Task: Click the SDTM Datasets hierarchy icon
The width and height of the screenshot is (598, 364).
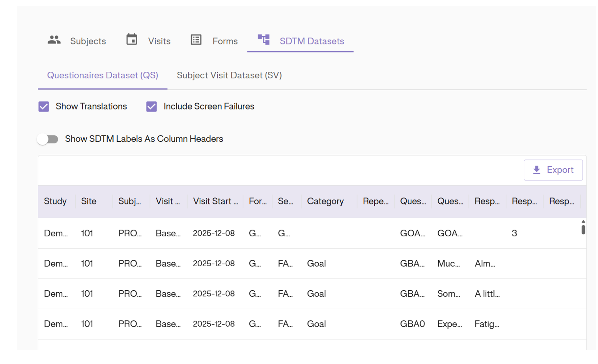Action: 263,39
